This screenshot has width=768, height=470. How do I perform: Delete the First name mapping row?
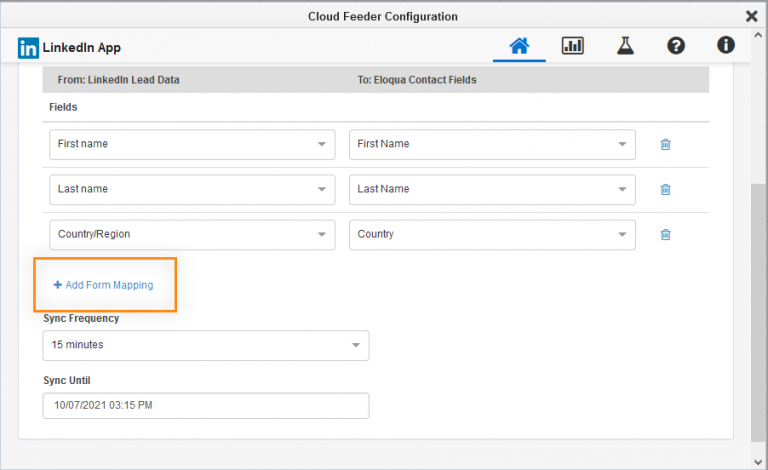[x=666, y=144]
